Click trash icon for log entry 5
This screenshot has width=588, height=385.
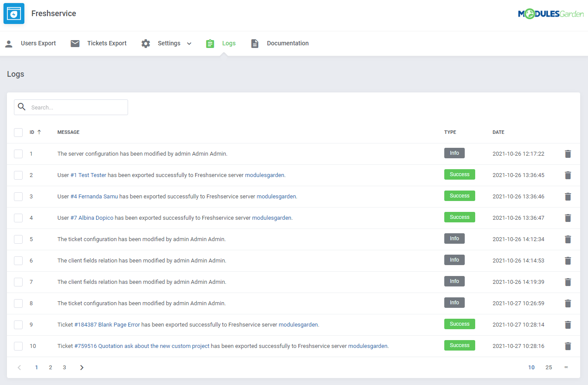pos(568,239)
